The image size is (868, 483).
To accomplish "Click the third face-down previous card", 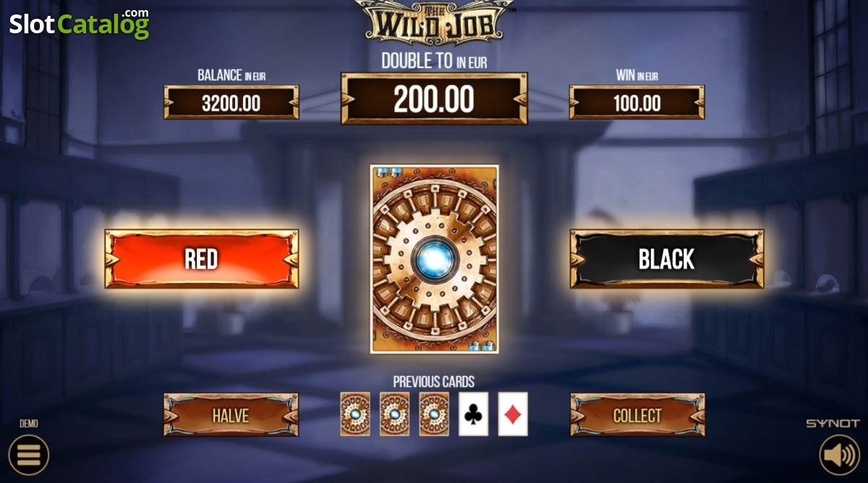I will (434, 414).
